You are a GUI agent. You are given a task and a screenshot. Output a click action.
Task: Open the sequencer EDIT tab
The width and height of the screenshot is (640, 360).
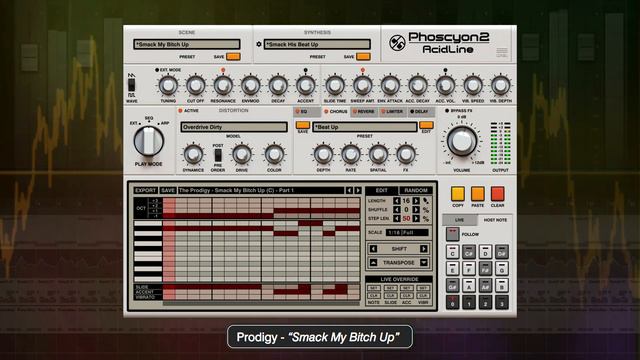pos(382,191)
